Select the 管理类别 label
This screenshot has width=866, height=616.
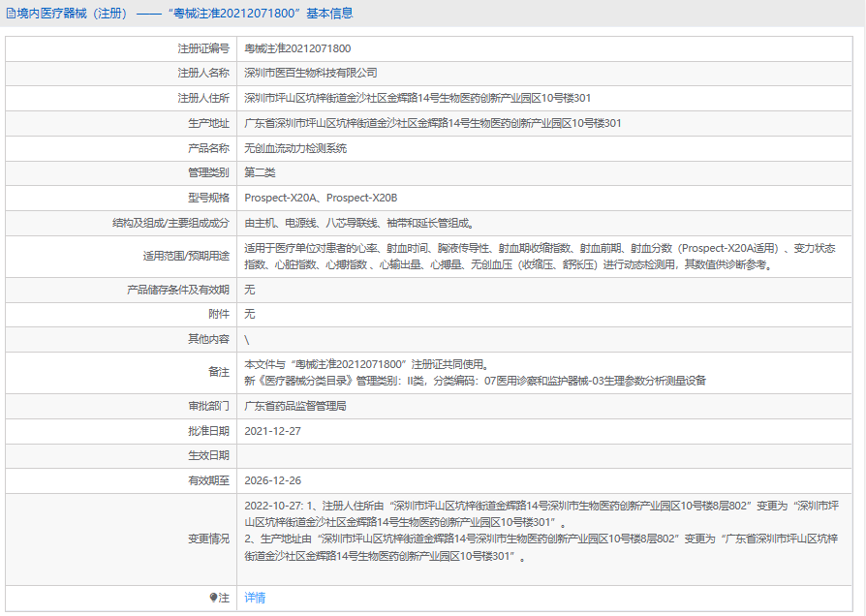click(209, 173)
